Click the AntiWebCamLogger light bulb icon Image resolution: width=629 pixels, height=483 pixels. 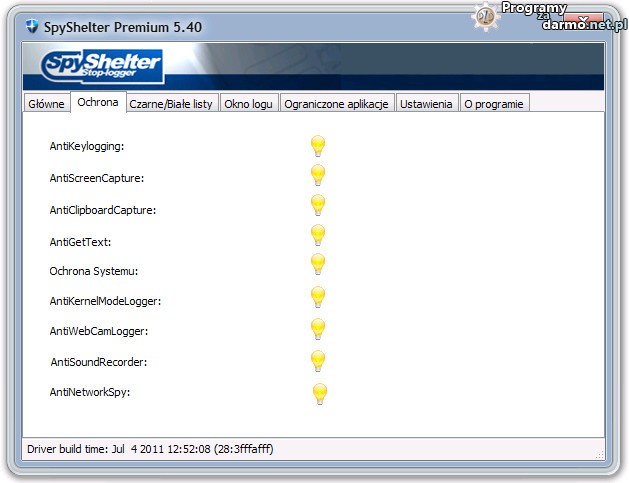[317, 329]
